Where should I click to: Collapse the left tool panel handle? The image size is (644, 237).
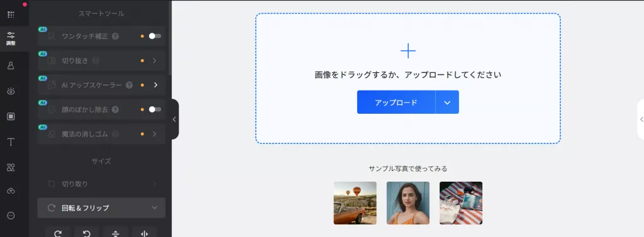point(175,119)
